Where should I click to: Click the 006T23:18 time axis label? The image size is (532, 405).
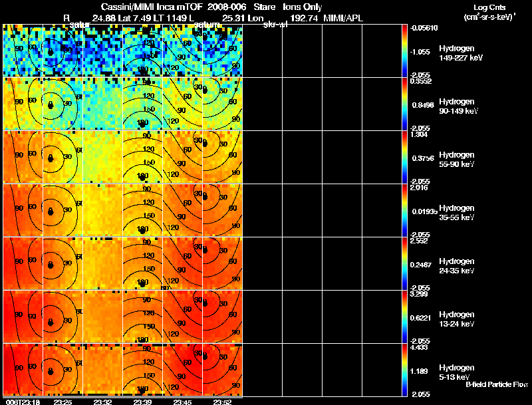[23, 402]
